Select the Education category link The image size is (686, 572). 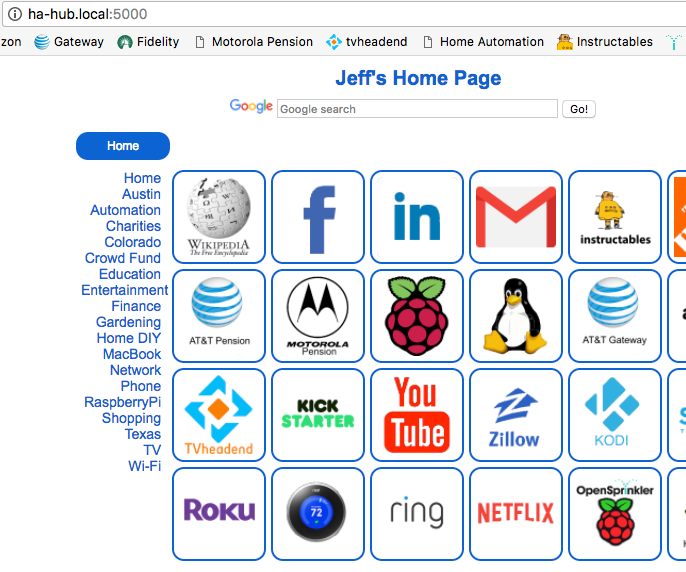point(130,274)
